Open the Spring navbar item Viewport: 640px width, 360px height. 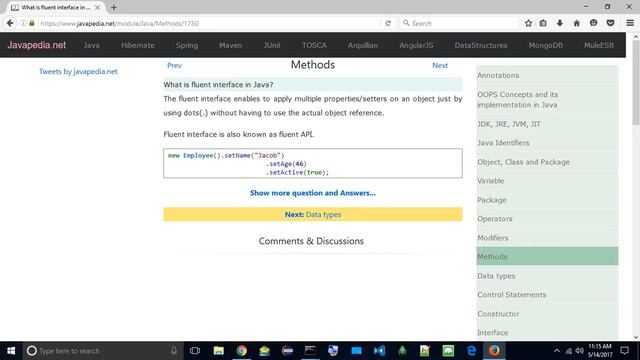click(187, 45)
